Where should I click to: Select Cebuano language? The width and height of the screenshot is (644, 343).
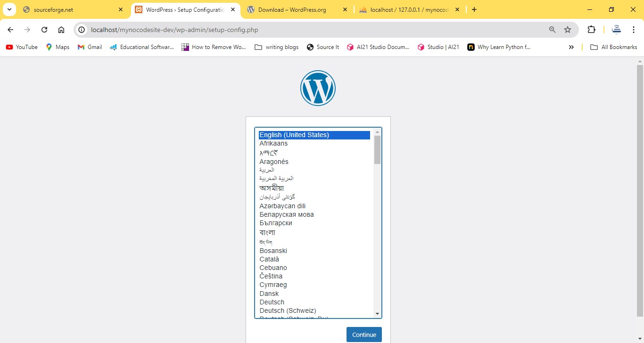pyautogui.click(x=314, y=268)
